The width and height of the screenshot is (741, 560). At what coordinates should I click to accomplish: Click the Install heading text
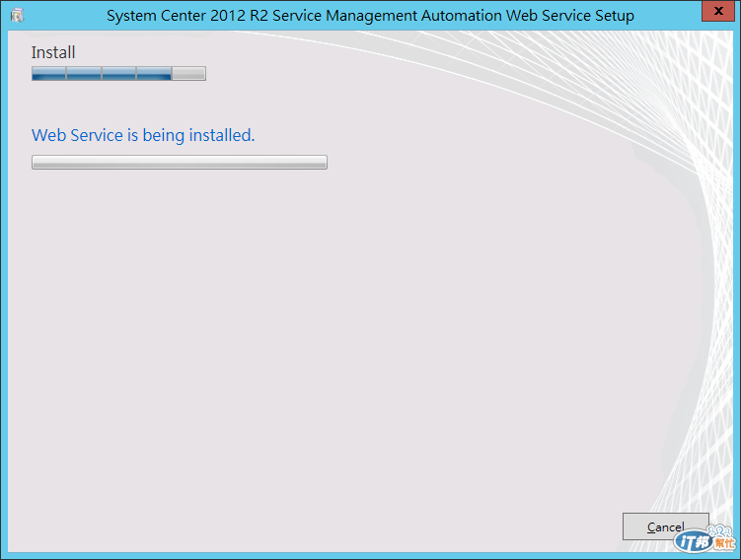(x=53, y=52)
